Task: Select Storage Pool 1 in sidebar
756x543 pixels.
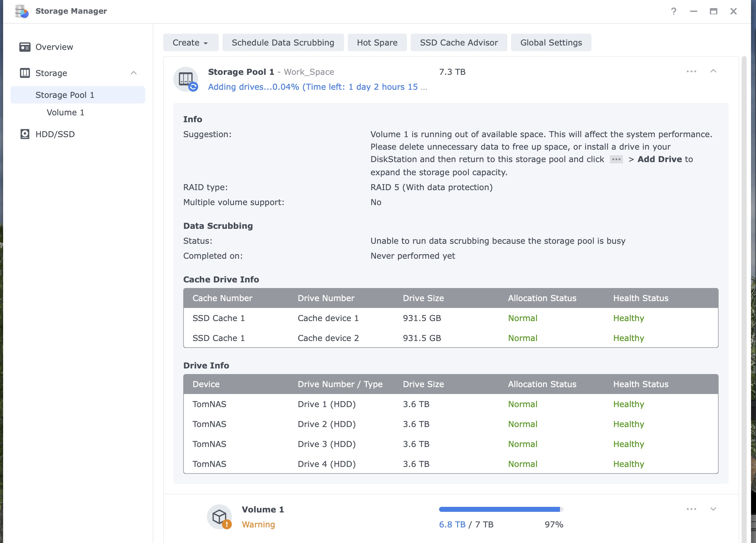Action: [65, 95]
